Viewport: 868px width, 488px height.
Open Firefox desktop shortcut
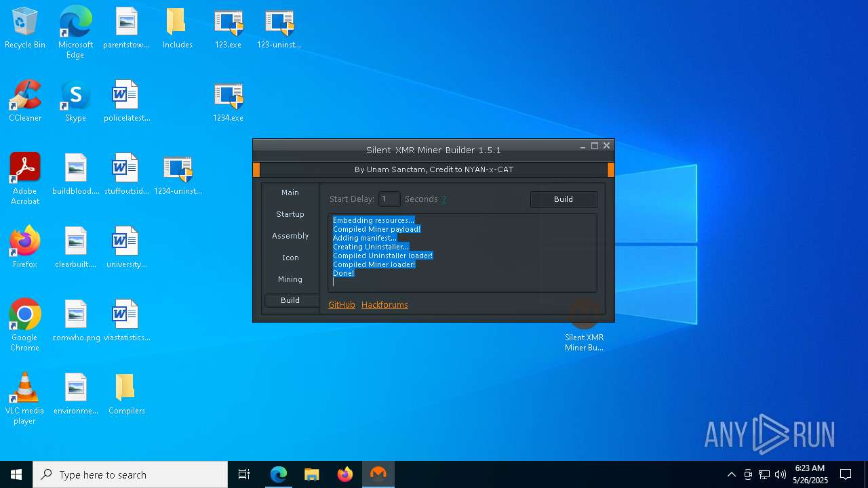[25, 248]
